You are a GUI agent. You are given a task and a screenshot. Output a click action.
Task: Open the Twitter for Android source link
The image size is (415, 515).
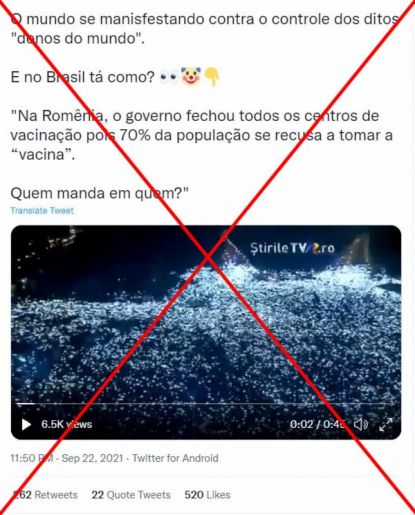coord(175,458)
